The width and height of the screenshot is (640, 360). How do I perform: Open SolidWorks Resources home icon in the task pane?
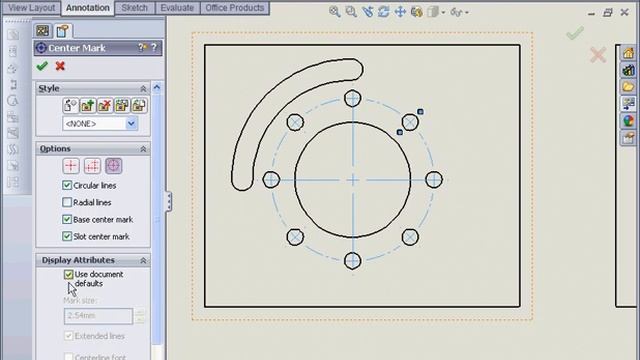tap(629, 53)
